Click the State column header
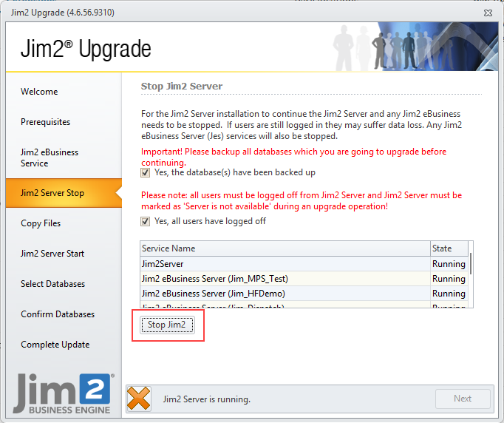The width and height of the screenshot is (504, 423). coord(449,248)
